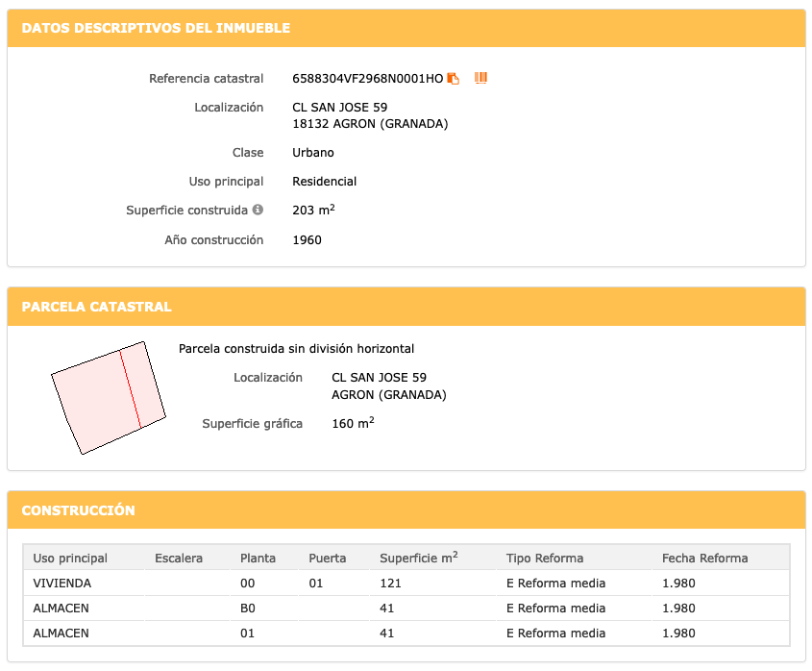This screenshot has width=812, height=671.
Task: Click the Uso principal column header
Action: pos(70,559)
